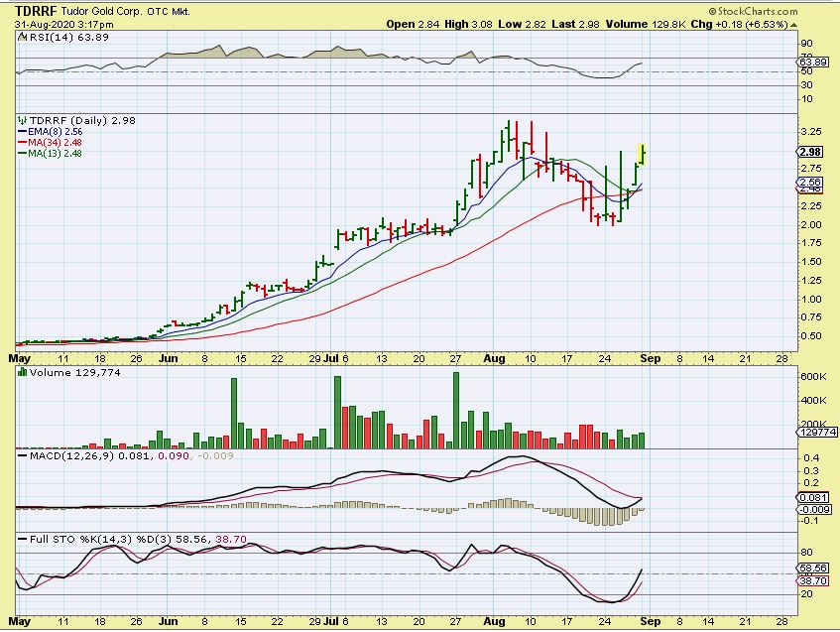Viewport: 840px width, 632px height.
Task: Click the RSI(14) indicator icon
Action: (23, 37)
